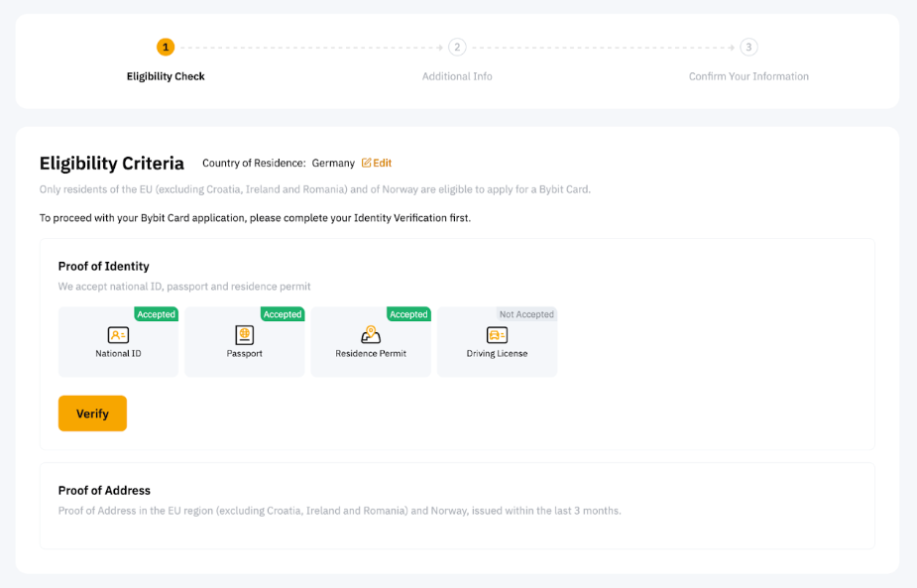The width and height of the screenshot is (917, 588).
Task: Click the Accepted badge on National ID
Action: click(x=156, y=314)
